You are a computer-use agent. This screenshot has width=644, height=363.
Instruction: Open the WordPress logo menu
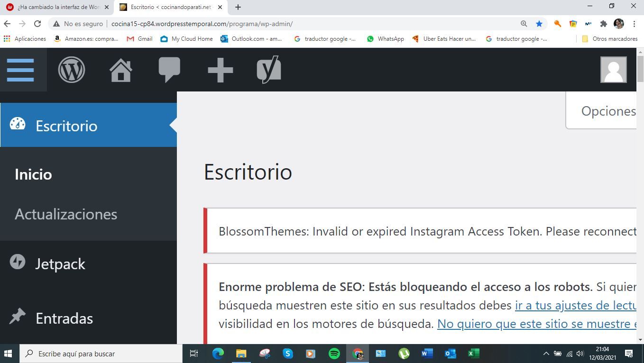pos(72,70)
